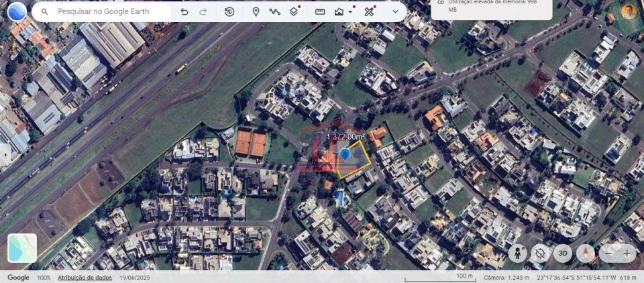
Task: Click the Pesquisar no Google Earth search field
Action: (x=101, y=11)
